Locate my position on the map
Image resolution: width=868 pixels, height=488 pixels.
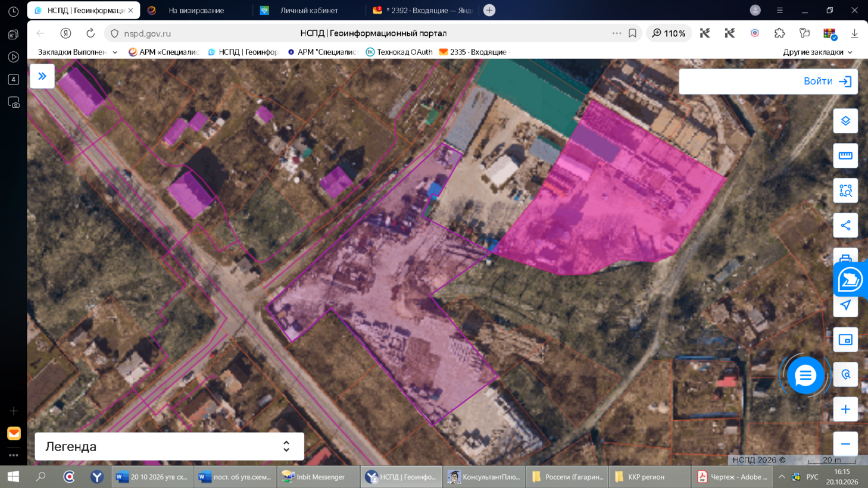845,305
